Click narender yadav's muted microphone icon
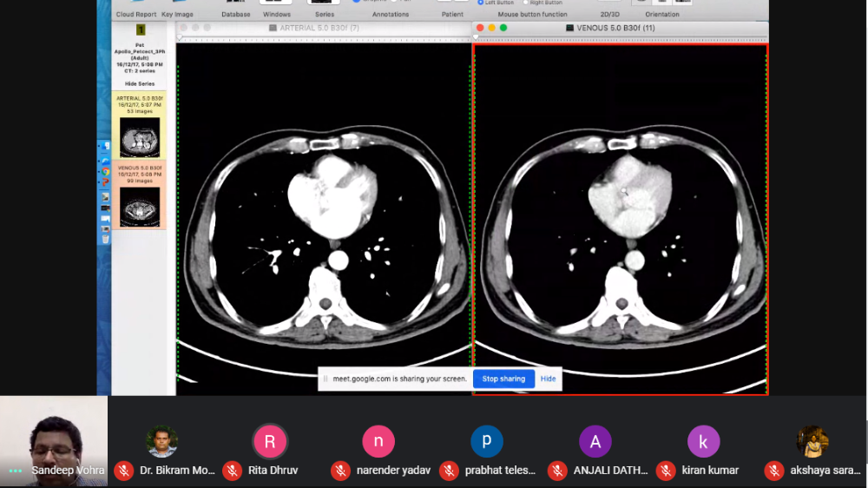 (x=340, y=471)
